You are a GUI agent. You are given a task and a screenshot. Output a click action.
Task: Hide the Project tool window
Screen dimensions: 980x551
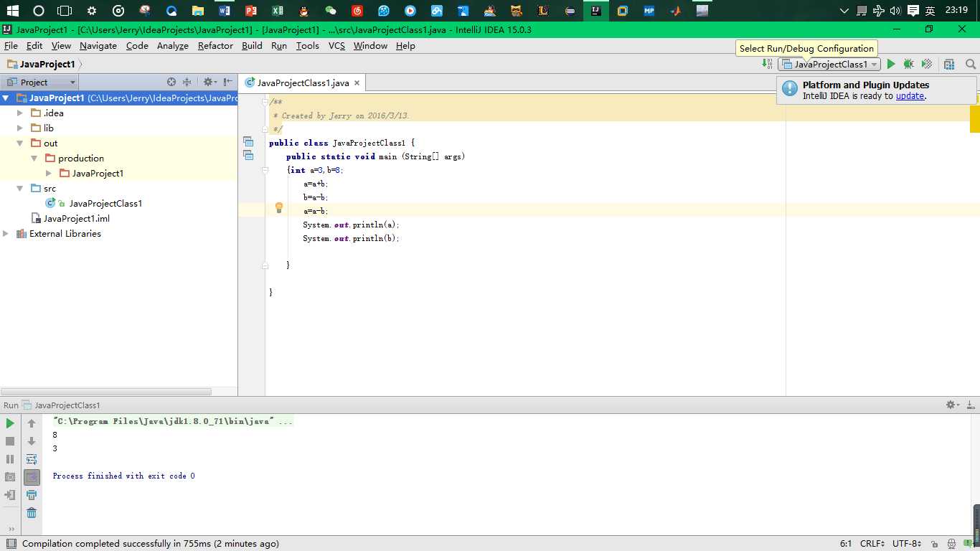click(228, 82)
